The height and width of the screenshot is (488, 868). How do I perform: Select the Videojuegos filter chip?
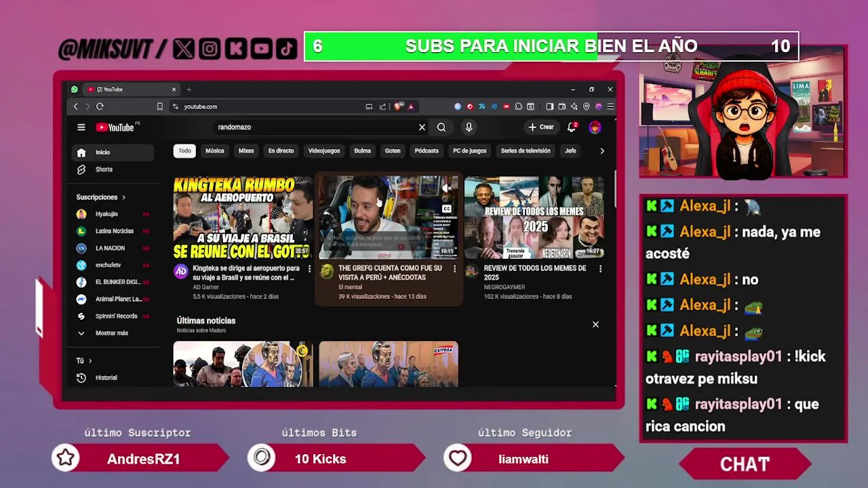click(x=324, y=150)
